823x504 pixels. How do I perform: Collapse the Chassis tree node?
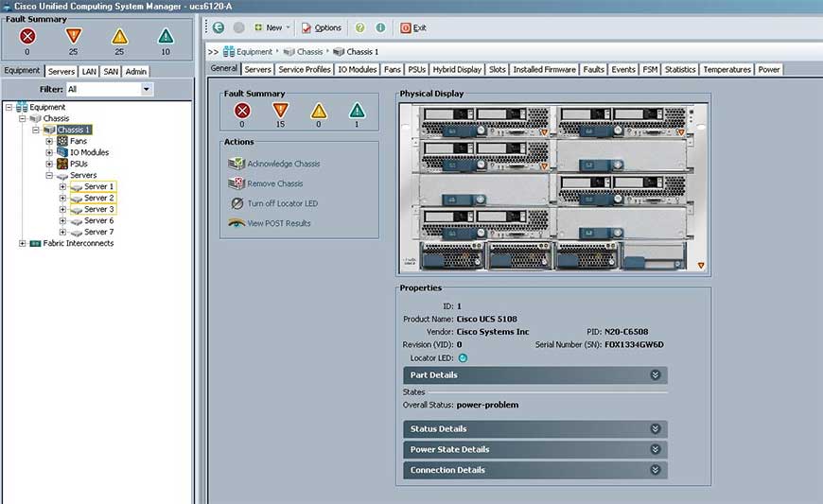click(23, 118)
